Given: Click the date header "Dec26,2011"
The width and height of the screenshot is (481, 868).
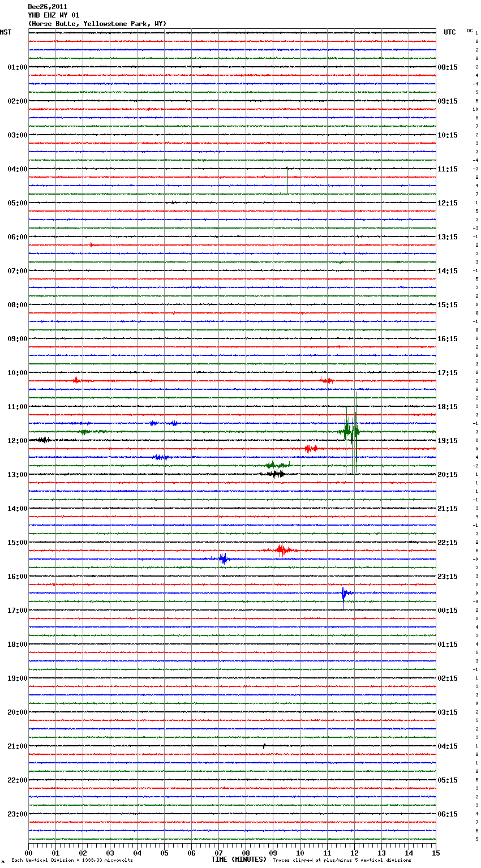Looking at the screenshot, I should coord(48,7).
